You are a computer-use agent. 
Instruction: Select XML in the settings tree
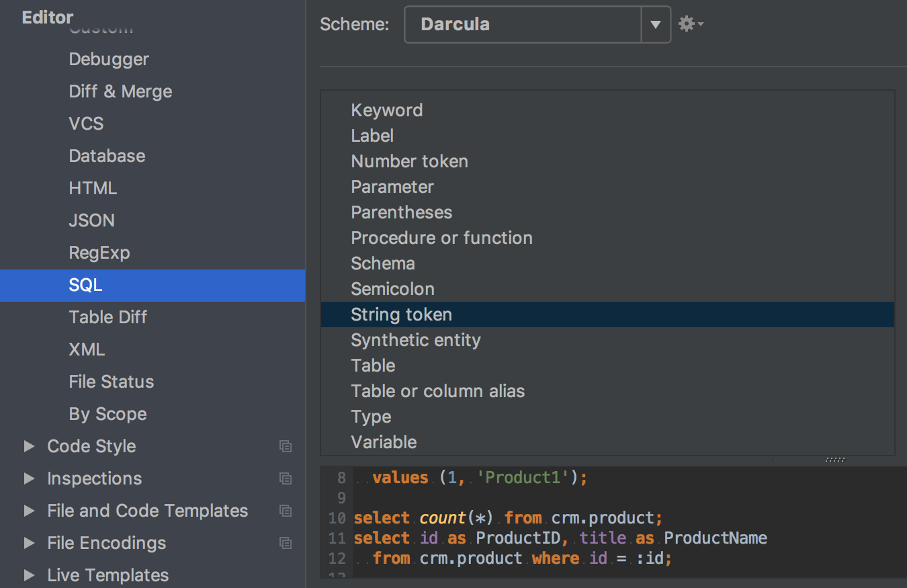tap(87, 349)
